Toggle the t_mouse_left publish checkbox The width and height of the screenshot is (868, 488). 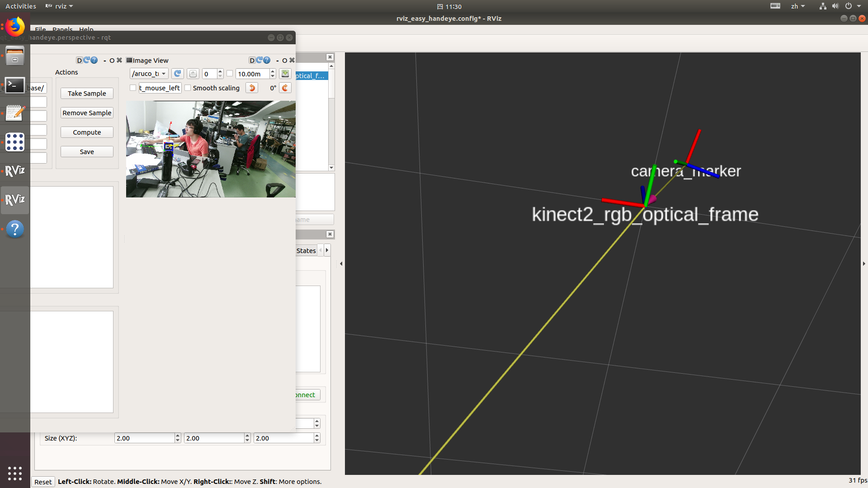click(x=133, y=88)
